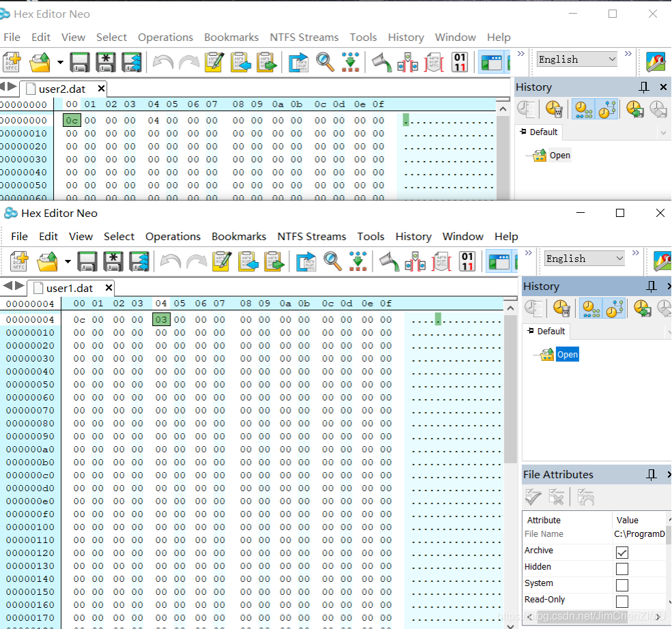Expand toolbar overflow chevron left of English in user2.dat window

[521, 54]
